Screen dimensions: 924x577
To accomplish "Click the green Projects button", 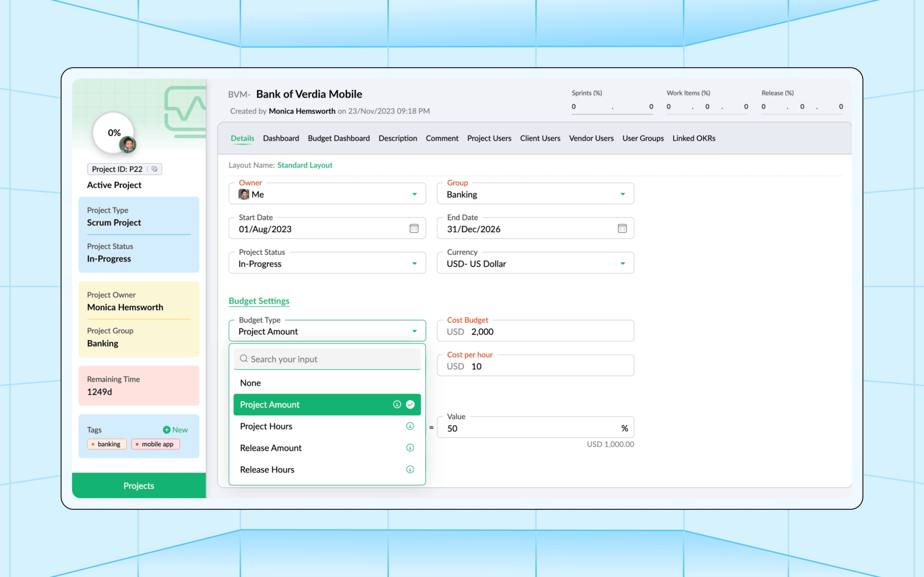I will (x=139, y=485).
